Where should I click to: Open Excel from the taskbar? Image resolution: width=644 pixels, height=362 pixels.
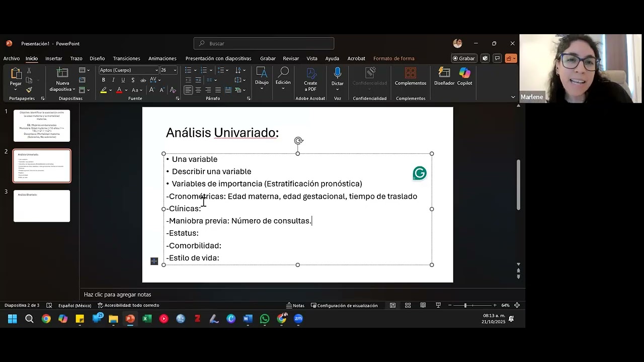tap(147, 319)
